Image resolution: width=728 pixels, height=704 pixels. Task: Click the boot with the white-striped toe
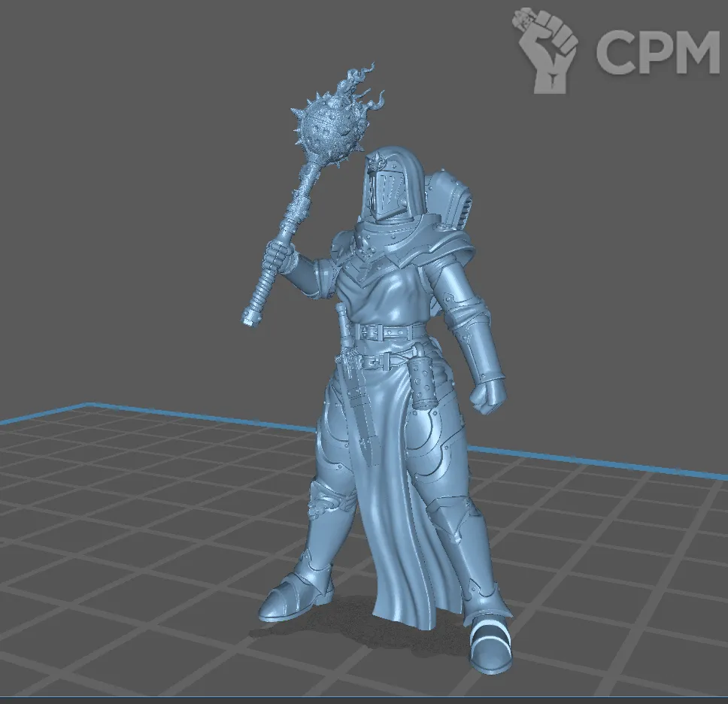coord(489,645)
